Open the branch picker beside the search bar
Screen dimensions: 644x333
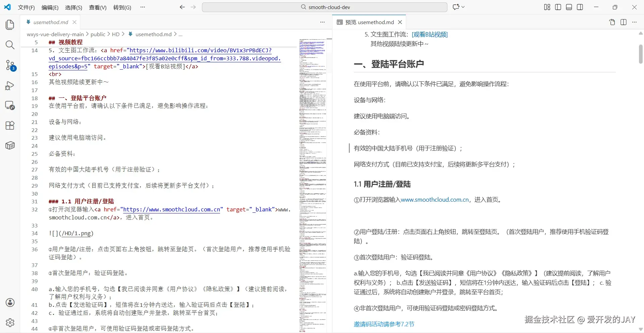459,7
